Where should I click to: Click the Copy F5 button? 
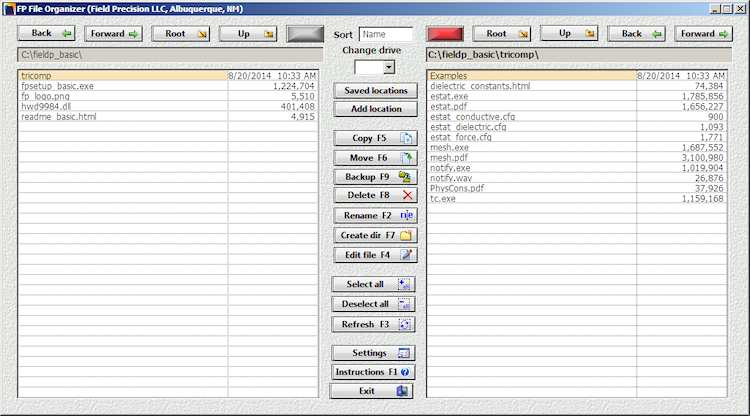click(373, 138)
